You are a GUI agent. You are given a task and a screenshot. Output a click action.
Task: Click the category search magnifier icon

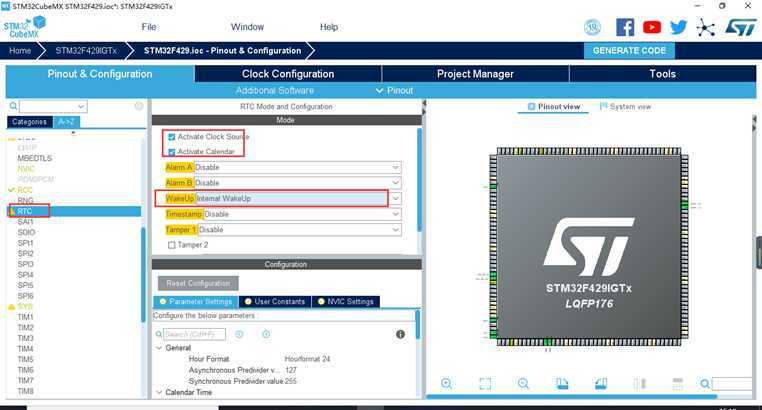(x=13, y=106)
